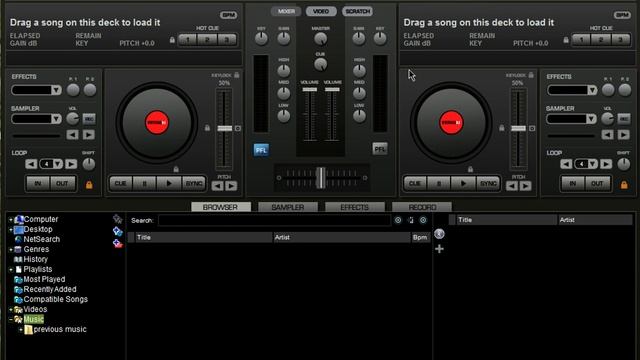
Task: Click left sampler play arrow
Action: click(x=89, y=135)
